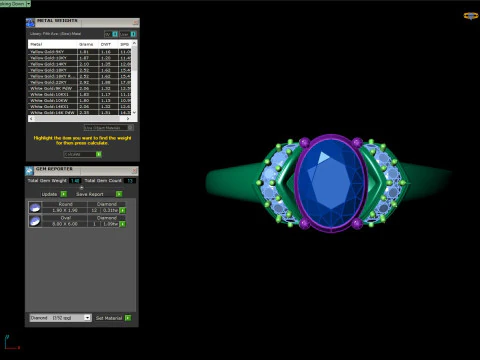The image size is (480, 360).
Task: Select the Oval gem thumbnail
Action: (x=35, y=221)
